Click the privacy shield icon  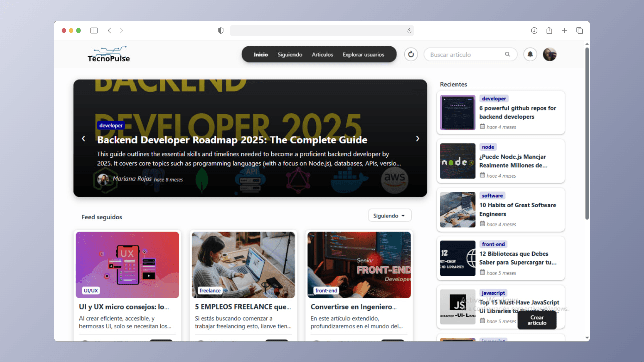pyautogui.click(x=221, y=31)
